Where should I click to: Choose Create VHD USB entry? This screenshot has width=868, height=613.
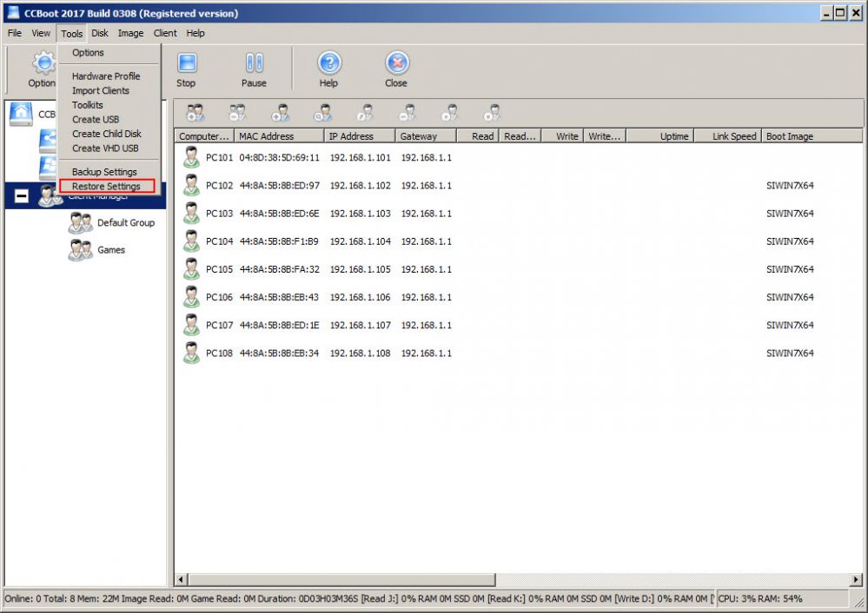105,148
